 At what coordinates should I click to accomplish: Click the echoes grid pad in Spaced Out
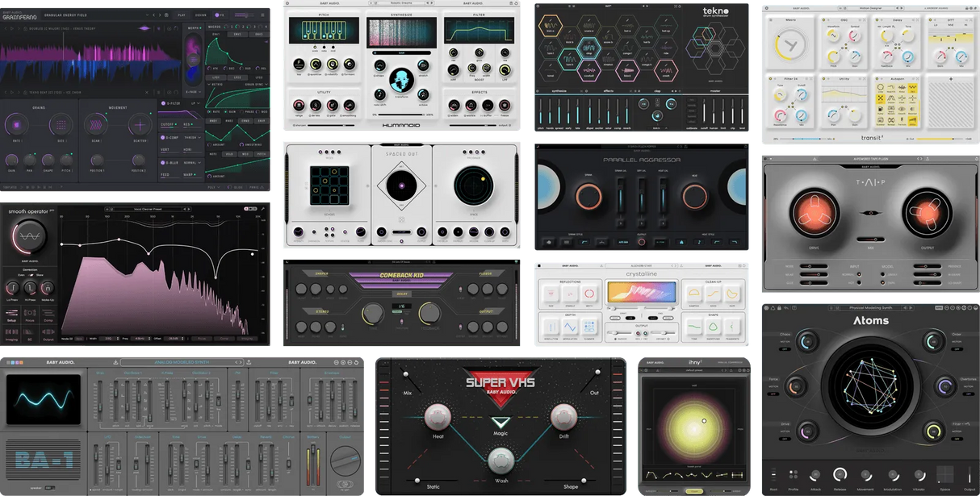click(328, 185)
